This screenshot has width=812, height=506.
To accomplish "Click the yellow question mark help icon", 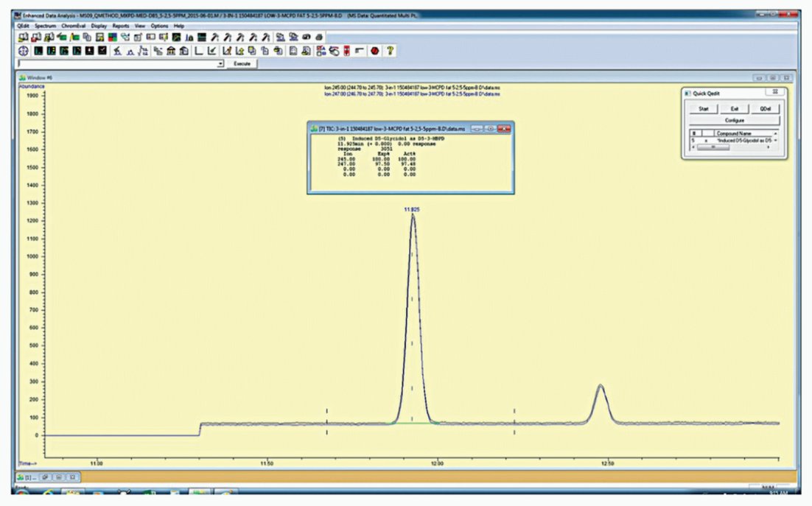I will coord(390,51).
